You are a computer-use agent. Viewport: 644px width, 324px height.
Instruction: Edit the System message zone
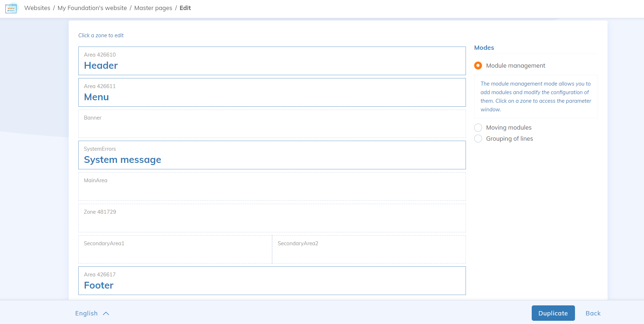tap(272, 155)
